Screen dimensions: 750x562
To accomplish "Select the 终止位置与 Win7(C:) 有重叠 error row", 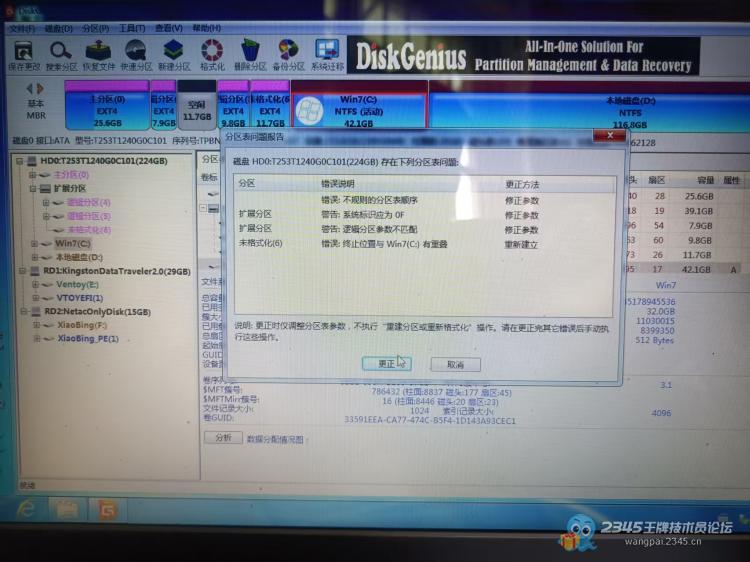I will 423,244.
